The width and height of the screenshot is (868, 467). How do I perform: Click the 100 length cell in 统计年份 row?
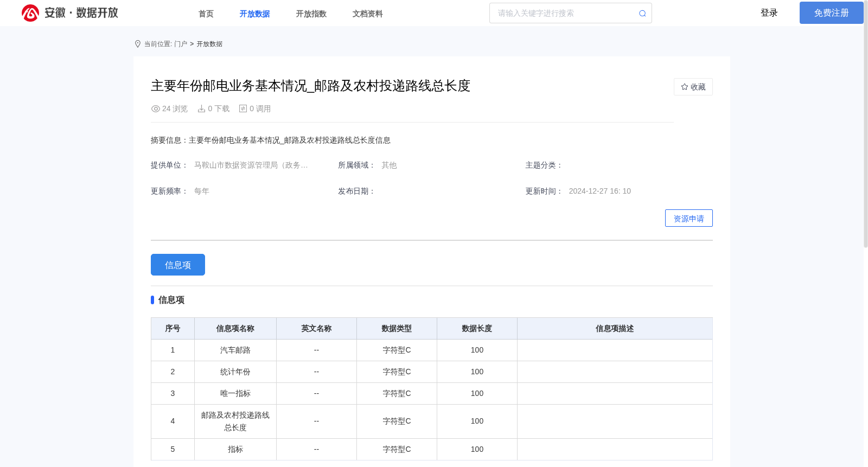click(477, 372)
